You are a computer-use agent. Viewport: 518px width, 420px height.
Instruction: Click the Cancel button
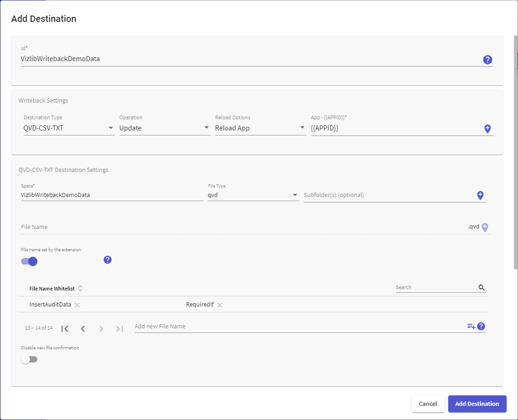[x=428, y=404]
